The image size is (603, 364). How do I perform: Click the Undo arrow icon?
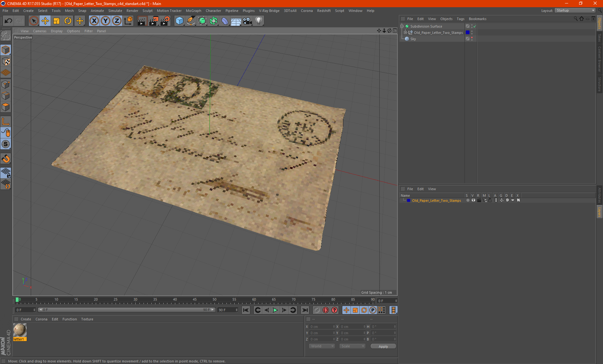8,21
